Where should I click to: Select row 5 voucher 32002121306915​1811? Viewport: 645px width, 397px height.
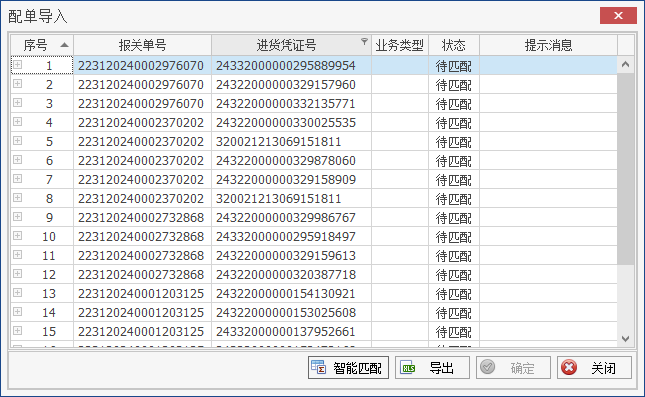[x=291, y=142]
